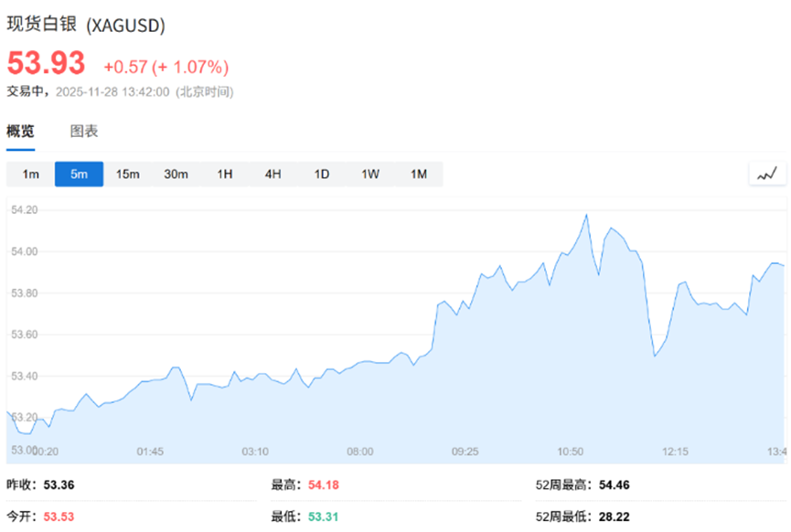The height and width of the screenshot is (532, 791).
Task: Set chart interval to 1H
Action: click(224, 175)
